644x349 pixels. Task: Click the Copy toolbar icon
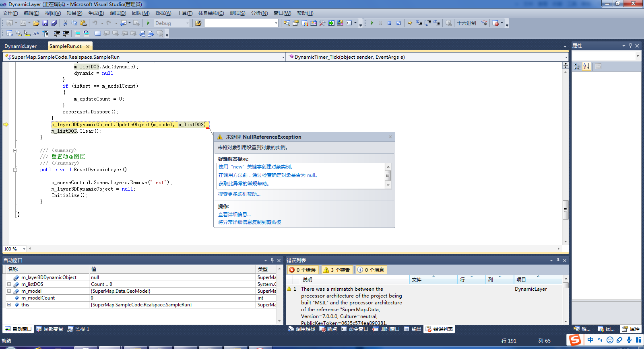(x=74, y=23)
